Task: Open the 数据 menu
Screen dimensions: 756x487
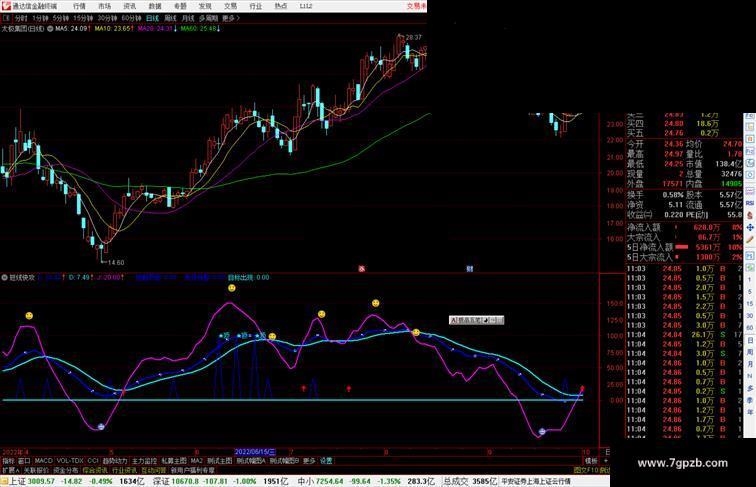Action: 155,6
